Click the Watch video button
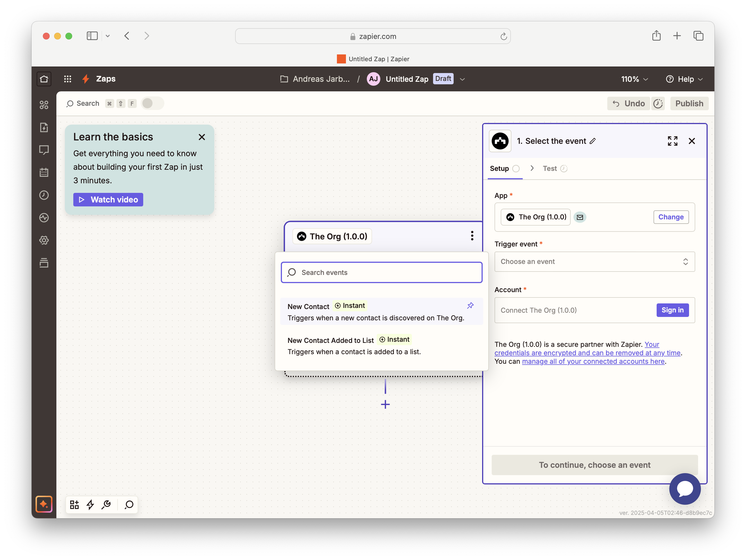The width and height of the screenshot is (746, 560). 108,200
